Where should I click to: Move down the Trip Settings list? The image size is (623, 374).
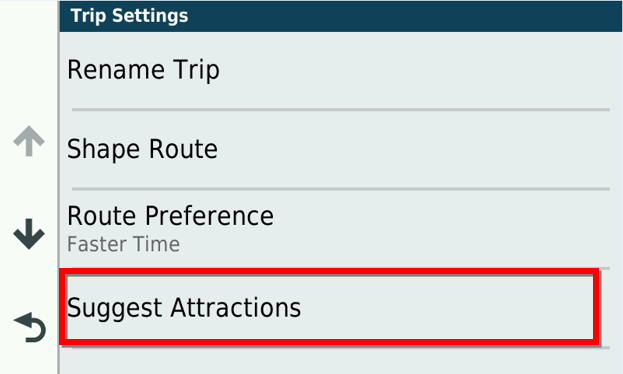tap(29, 234)
